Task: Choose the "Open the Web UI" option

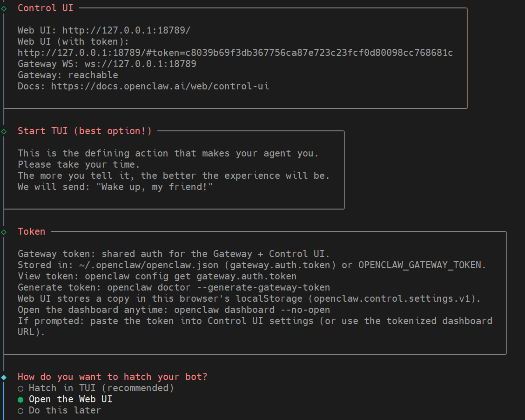Action: coord(70,399)
